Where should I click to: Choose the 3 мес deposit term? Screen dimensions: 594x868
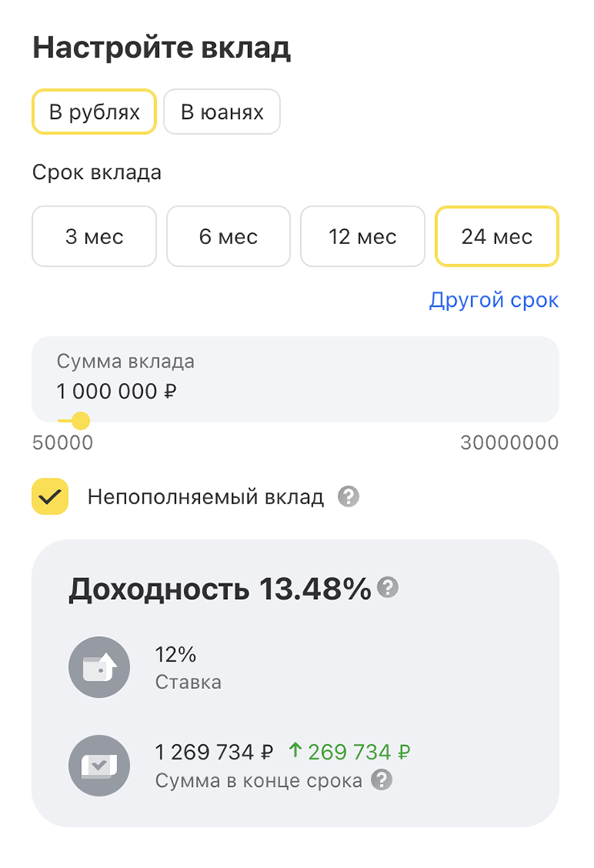point(94,236)
